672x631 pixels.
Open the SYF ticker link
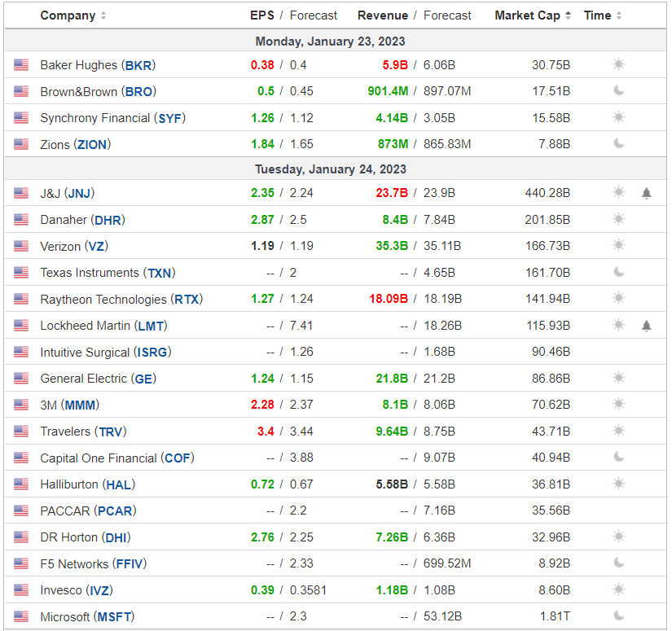(x=169, y=118)
